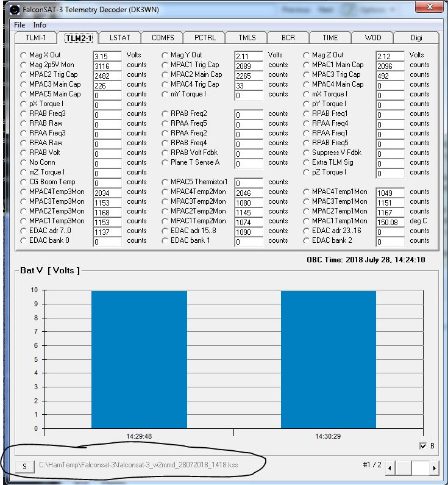The height and width of the screenshot is (485, 448).
Task: Select the mY Torque I radio button
Action: coord(165,94)
